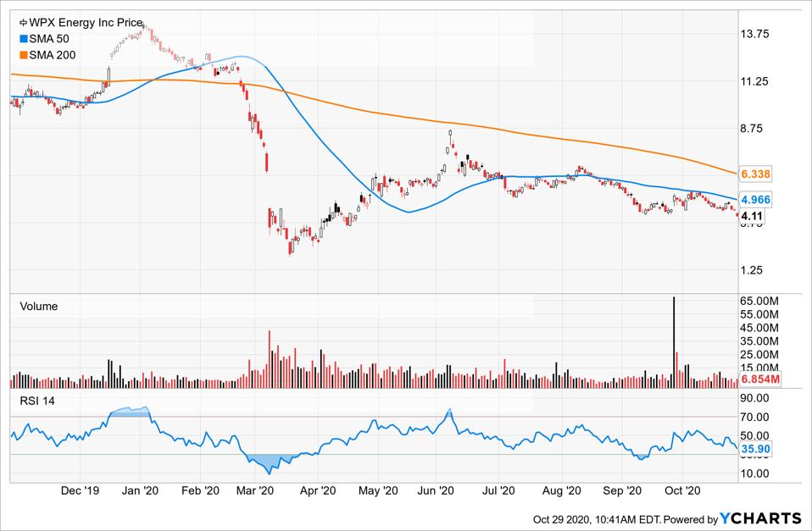Click the Jan '20 date axis label
The width and height of the screenshot is (812, 531).
tap(140, 490)
